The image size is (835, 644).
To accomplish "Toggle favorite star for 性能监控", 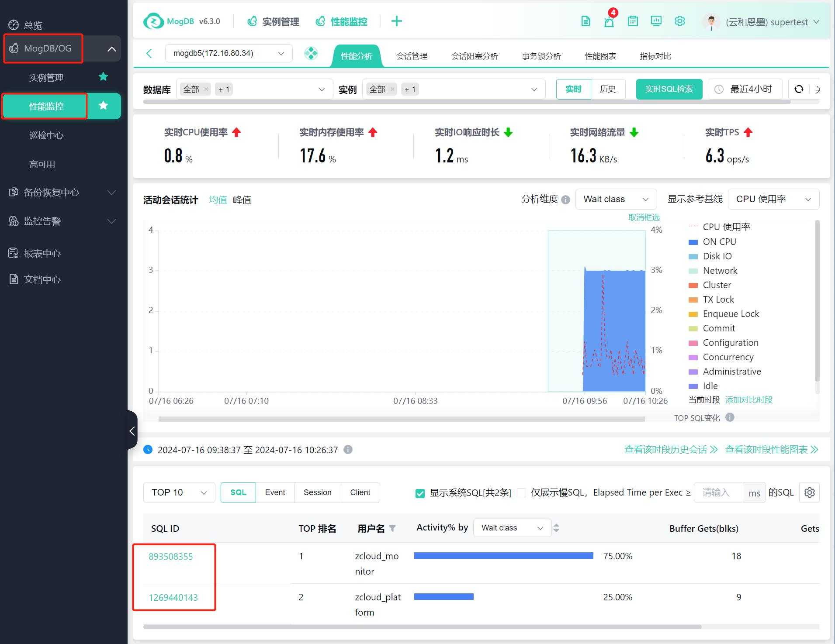I will tap(103, 106).
